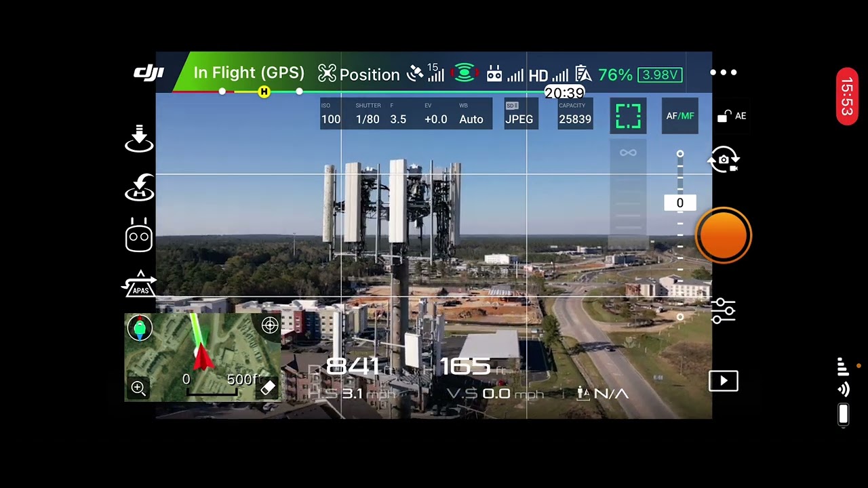
Task: Center map on aircraft location
Action: coord(270,325)
